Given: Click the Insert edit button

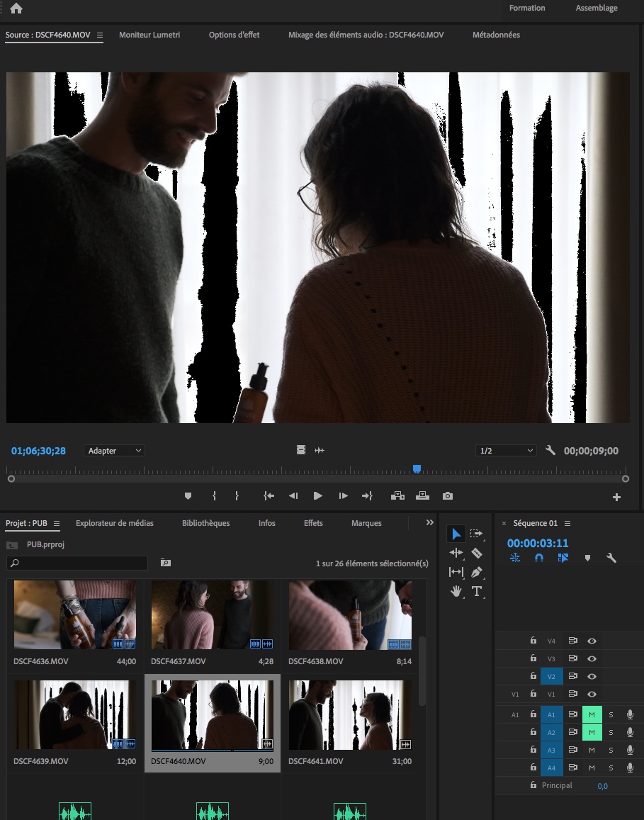Looking at the screenshot, I should coord(397,496).
